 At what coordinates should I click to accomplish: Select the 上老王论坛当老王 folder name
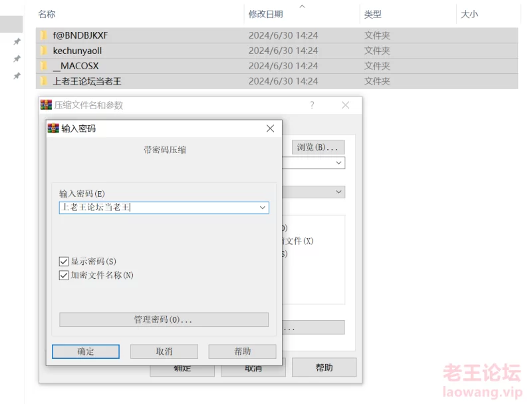pos(87,81)
